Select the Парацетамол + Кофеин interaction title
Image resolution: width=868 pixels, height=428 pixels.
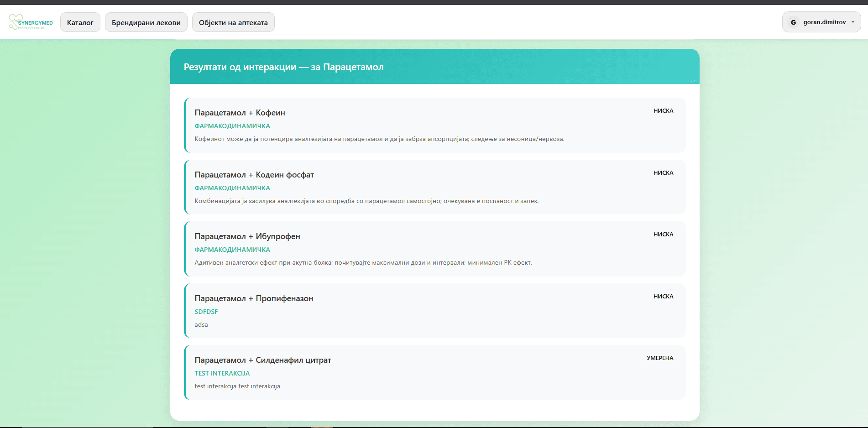[x=240, y=113]
